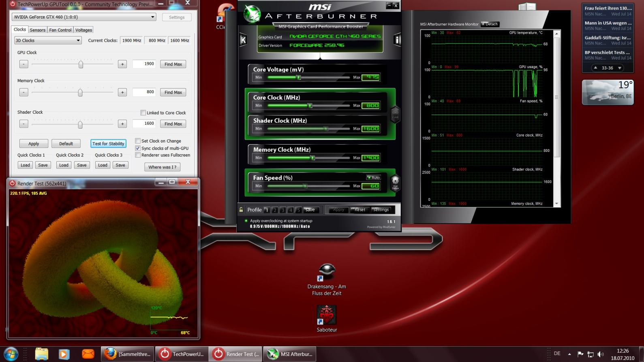Select Afterburner profile slot 5
The height and width of the screenshot is (362, 644).
point(299,210)
